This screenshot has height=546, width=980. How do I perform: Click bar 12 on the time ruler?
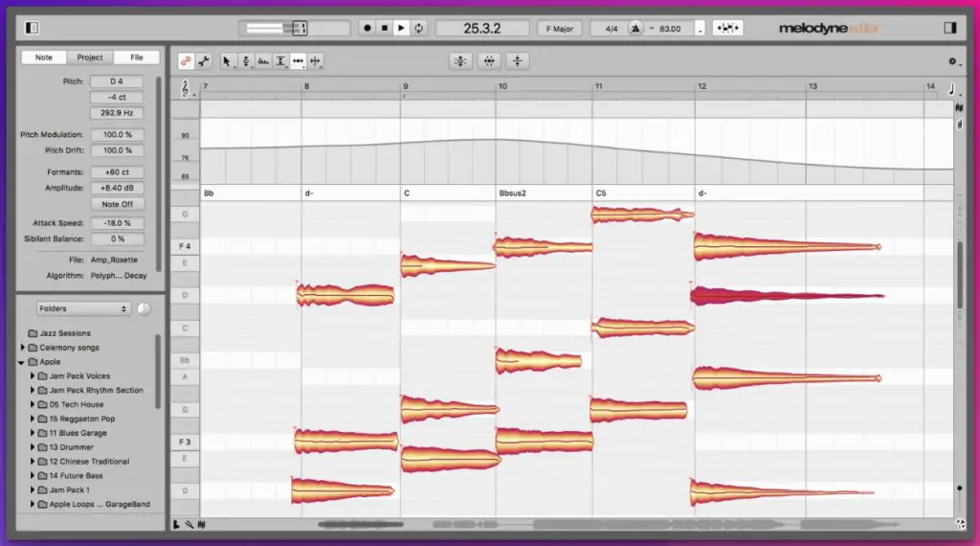coord(702,86)
